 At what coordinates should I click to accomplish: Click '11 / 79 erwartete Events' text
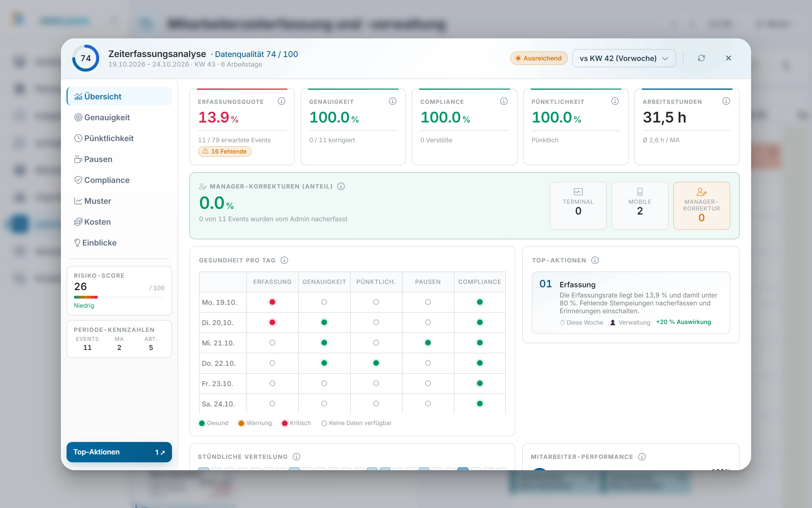tap(234, 140)
